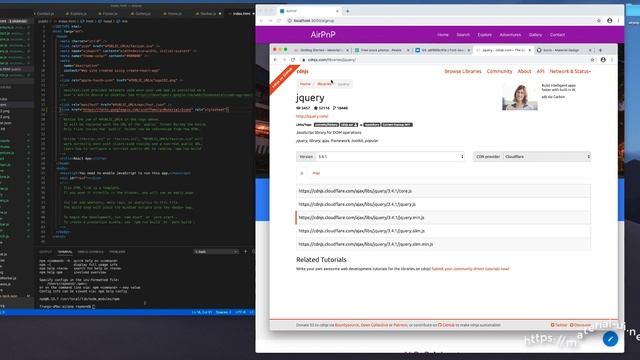The width and height of the screenshot is (640, 360).
Task: Open the Twitter link in cdnjs footer
Action: point(559,325)
